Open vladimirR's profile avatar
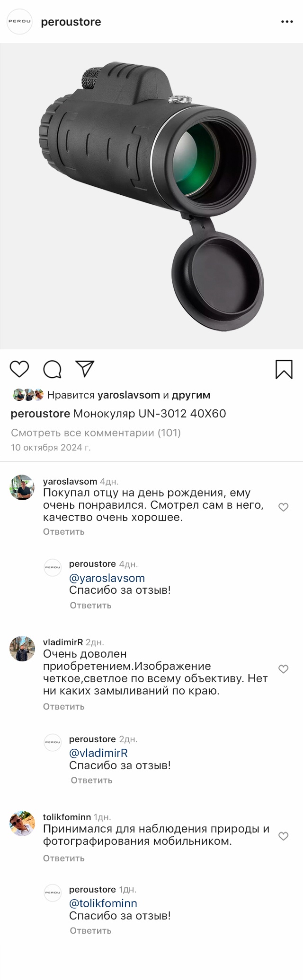Screen dimensions: 303x980 [22, 649]
